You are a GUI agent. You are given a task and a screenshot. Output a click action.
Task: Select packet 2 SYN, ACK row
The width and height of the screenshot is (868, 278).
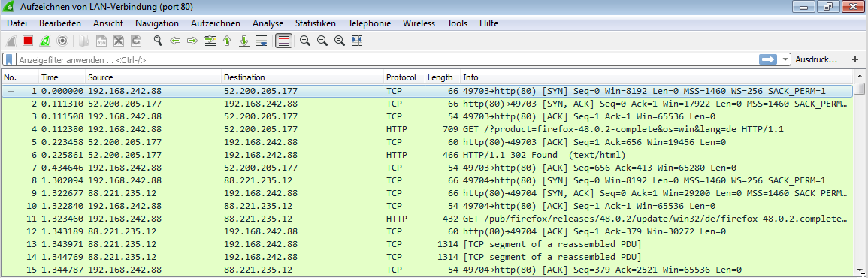coord(428,104)
